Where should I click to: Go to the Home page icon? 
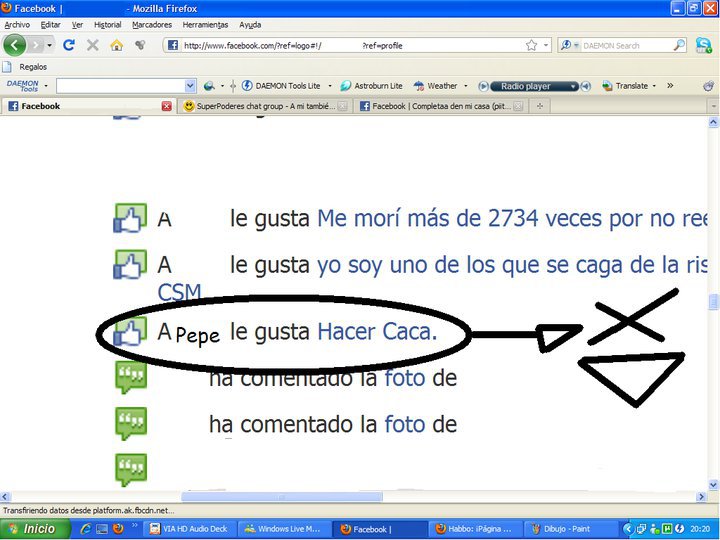(x=117, y=45)
